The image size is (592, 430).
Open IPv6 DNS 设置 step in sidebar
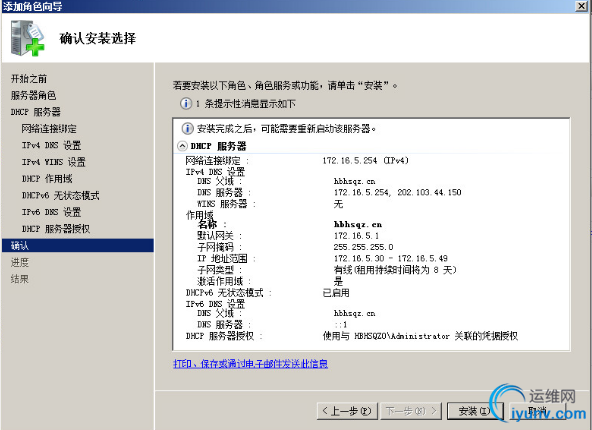pyautogui.click(x=51, y=212)
